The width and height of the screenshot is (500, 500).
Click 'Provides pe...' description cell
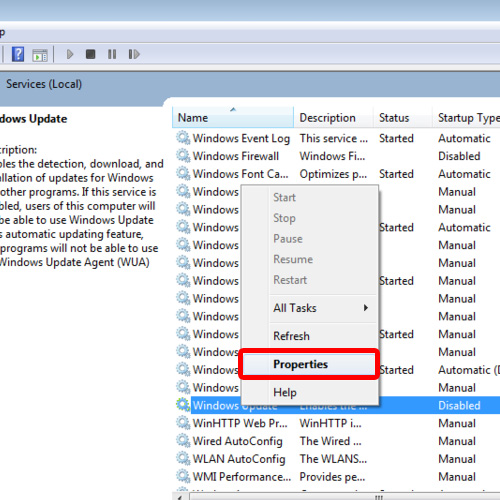click(332, 477)
